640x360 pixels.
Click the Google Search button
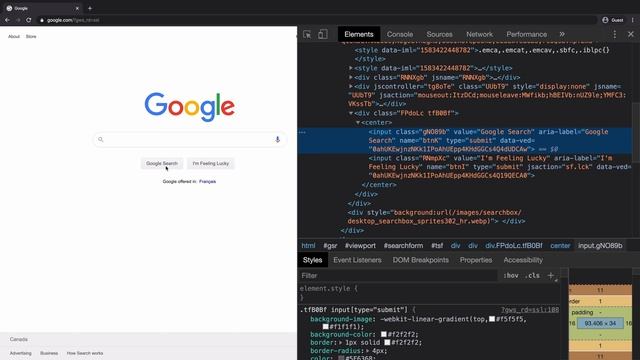tap(162, 163)
